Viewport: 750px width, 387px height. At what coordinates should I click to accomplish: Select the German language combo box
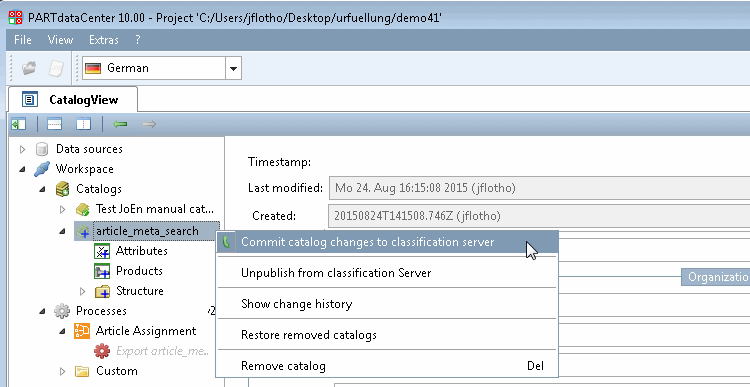click(162, 68)
